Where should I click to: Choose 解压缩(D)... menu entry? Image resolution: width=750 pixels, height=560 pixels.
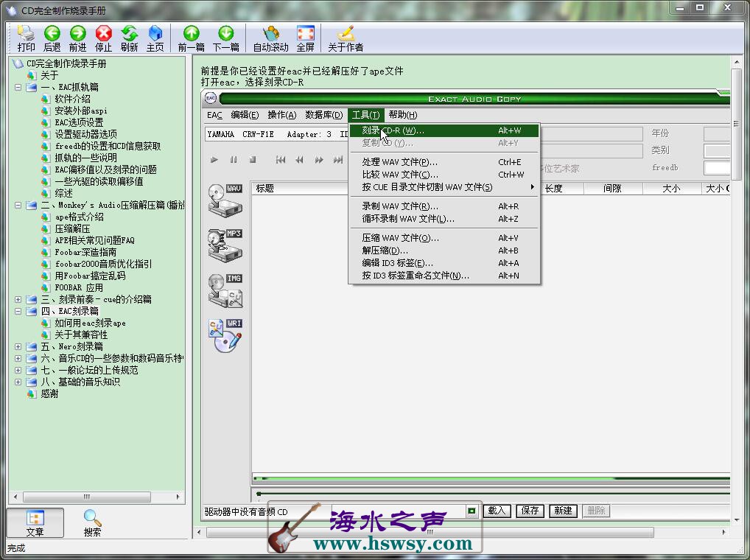click(444, 251)
